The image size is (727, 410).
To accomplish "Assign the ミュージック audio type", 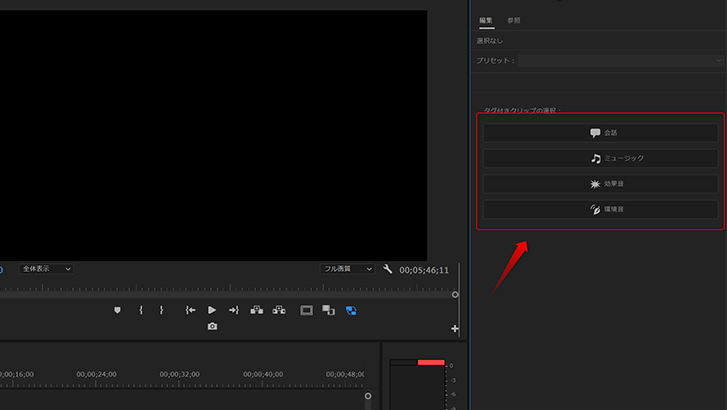I will [600, 159].
